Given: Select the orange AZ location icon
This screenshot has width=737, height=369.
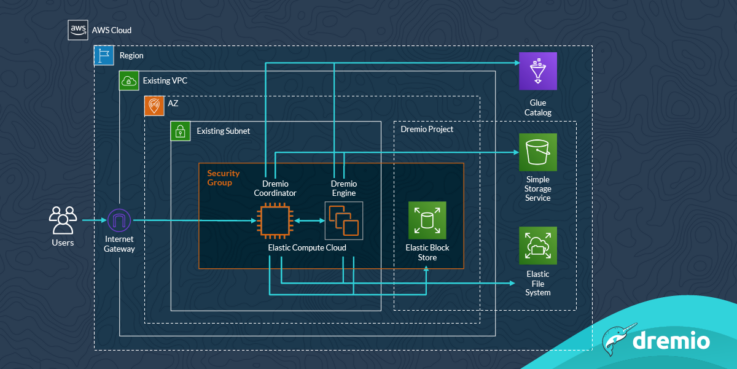Looking at the screenshot, I should click(154, 106).
